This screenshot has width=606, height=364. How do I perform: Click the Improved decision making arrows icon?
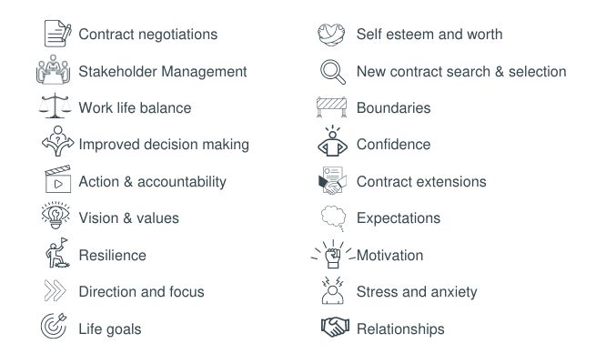(x=57, y=141)
